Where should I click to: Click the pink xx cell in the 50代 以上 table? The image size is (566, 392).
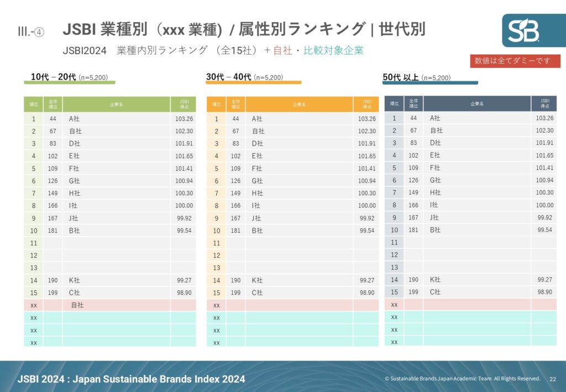point(394,305)
